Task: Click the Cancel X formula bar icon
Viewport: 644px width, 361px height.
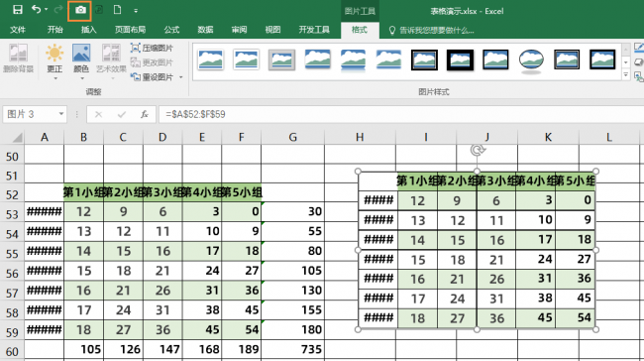Action: [x=98, y=114]
